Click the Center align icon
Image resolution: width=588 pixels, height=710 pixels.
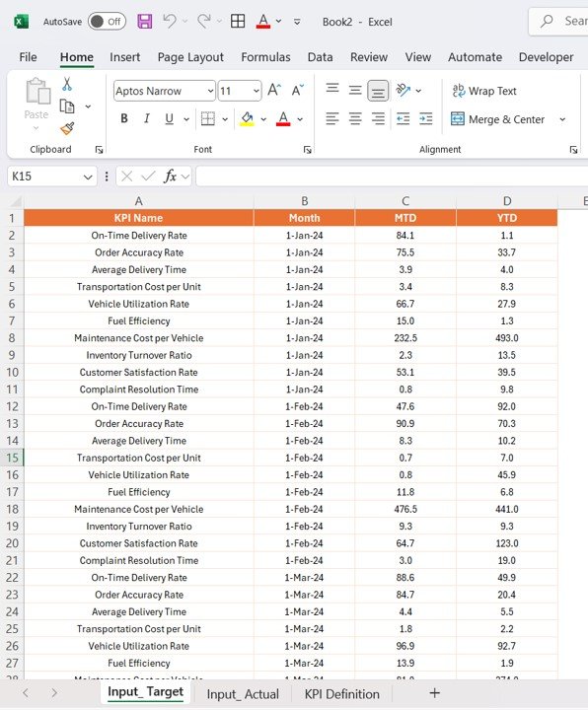355,118
